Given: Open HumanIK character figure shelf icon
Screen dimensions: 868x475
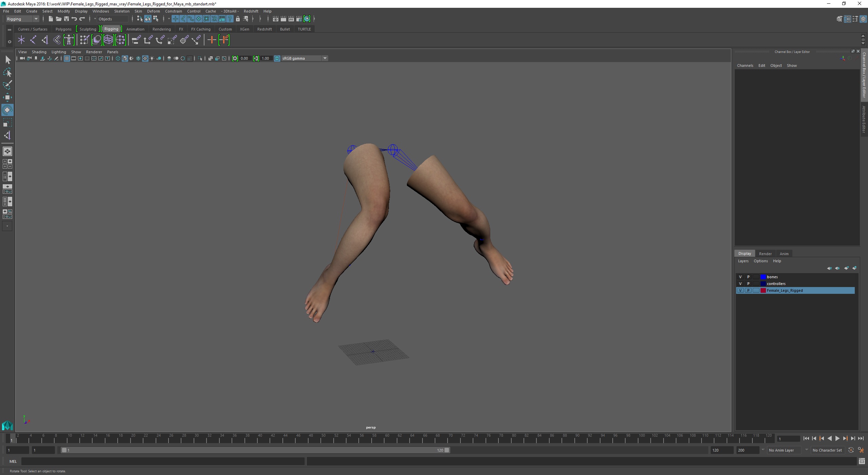Looking at the screenshot, I should pyautogui.click(x=69, y=40).
